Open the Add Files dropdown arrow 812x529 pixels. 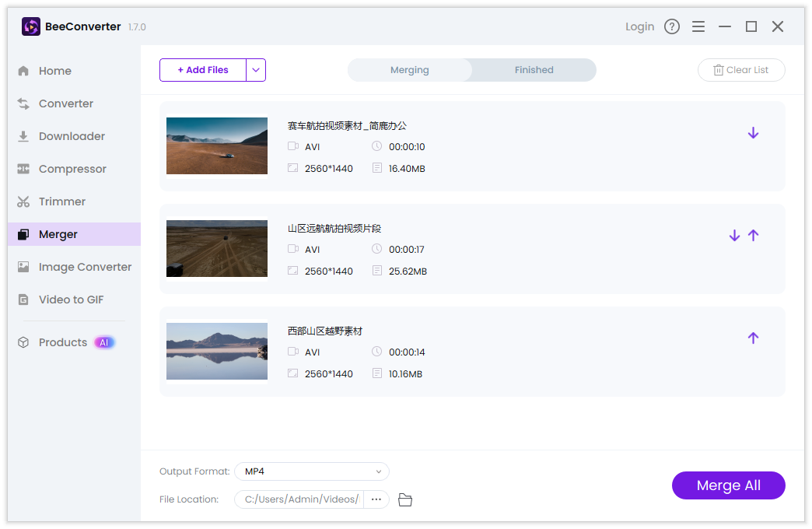(x=256, y=70)
